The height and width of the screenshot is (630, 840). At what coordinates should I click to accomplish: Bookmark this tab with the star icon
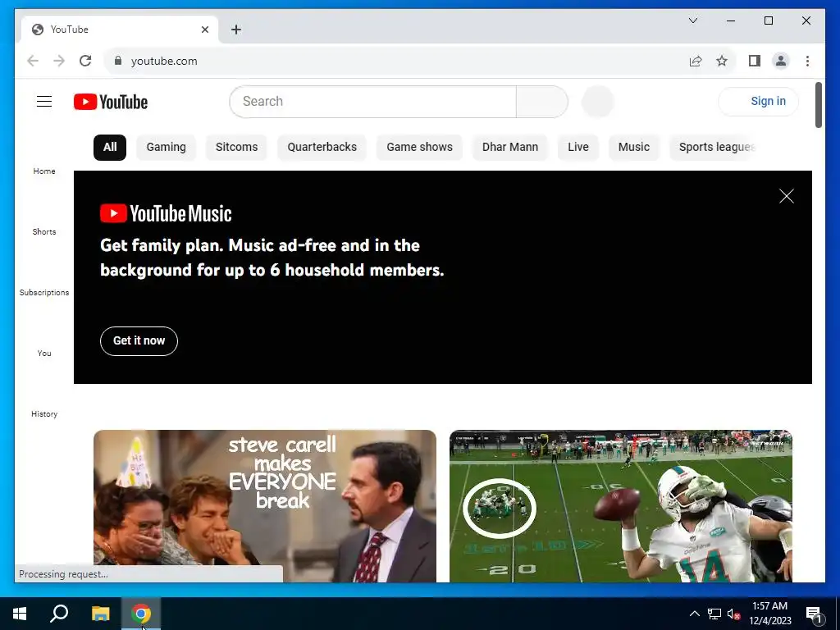click(722, 61)
